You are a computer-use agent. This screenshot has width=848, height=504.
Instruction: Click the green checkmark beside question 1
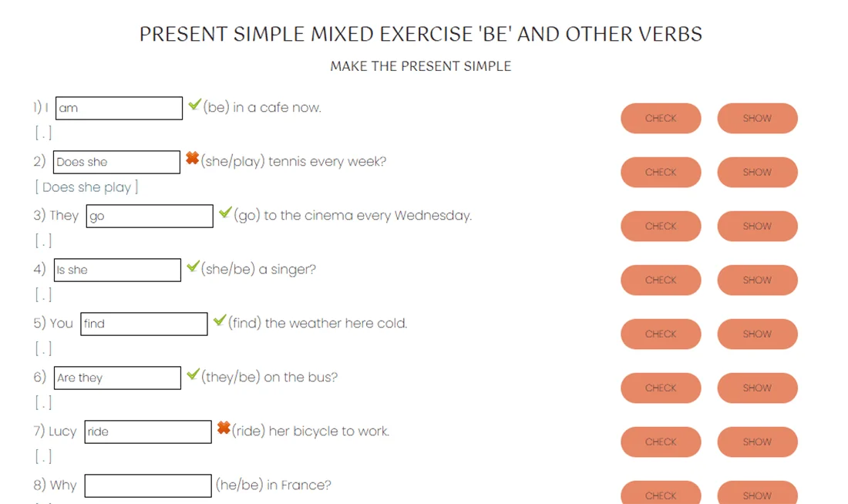point(194,105)
